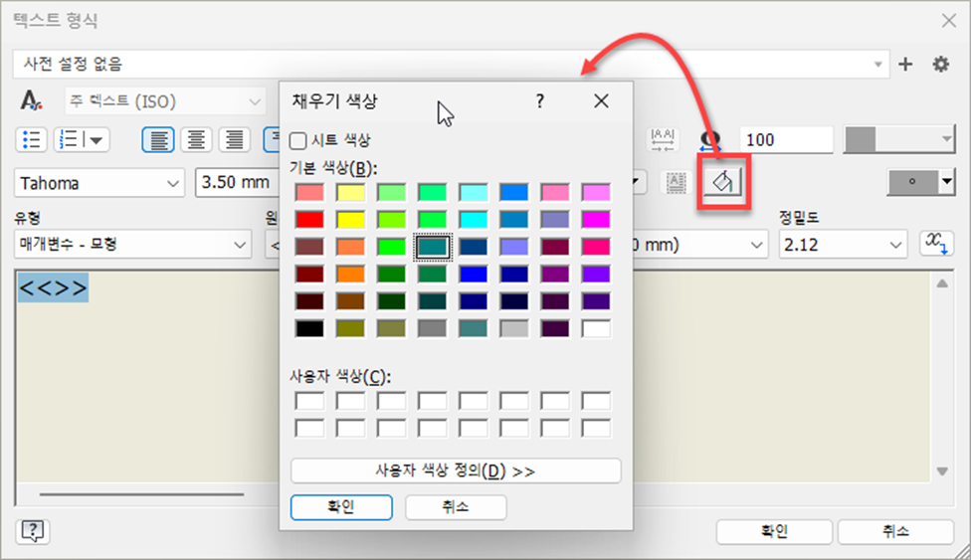Select the light gray color swatch
This screenshot has width=971, height=560.
tap(514, 328)
